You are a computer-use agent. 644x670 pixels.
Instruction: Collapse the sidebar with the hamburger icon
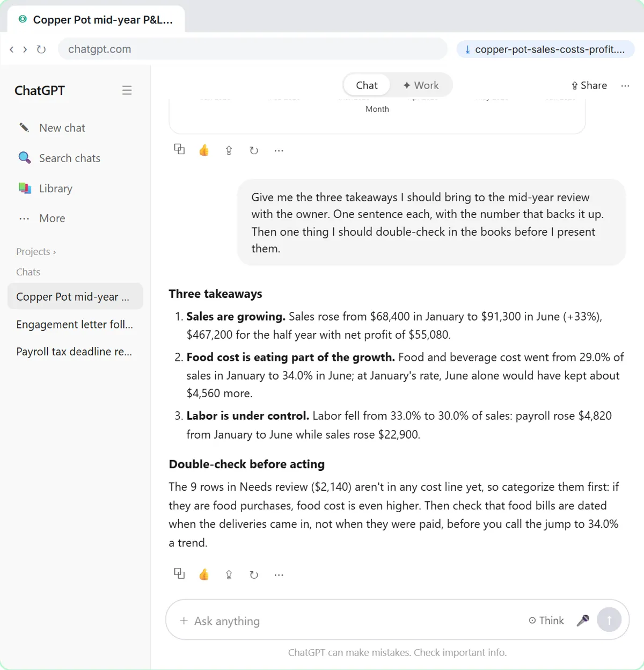[127, 90]
